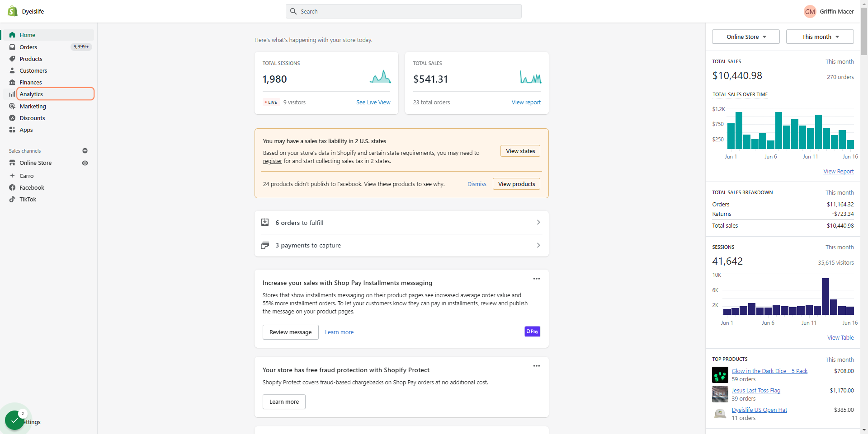Click the register link in tax notice
The height and width of the screenshot is (434, 868).
pos(272,161)
